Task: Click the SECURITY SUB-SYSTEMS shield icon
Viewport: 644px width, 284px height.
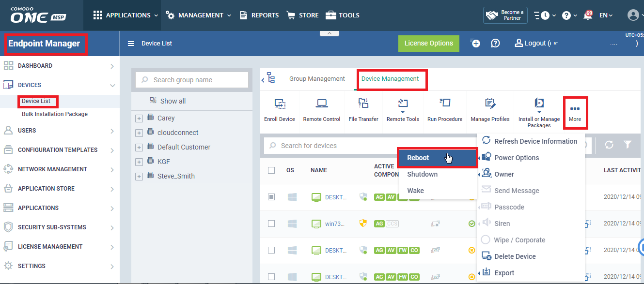Action: coord(8,227)
